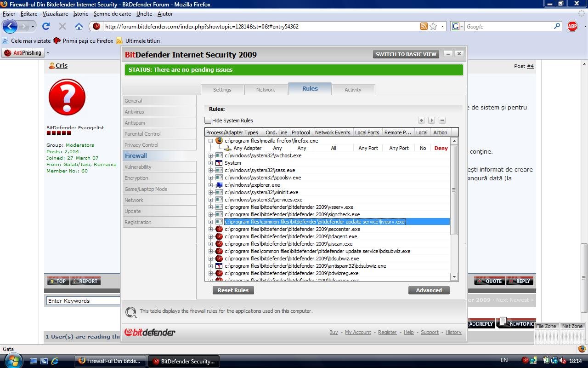This screenshot has height=368, width=588.
Task: Switch to the Settings tab
Action: click(x=222, y=90)
